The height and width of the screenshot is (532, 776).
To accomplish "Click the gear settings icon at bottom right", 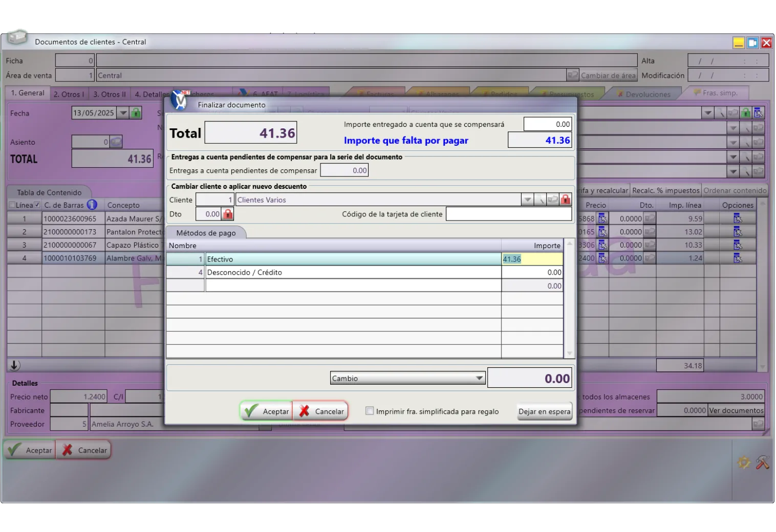I will coord(743,462).
